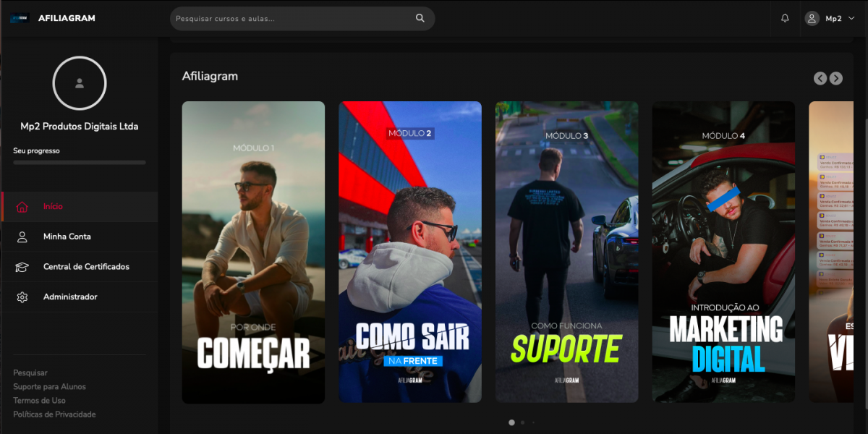Image resolution: width=868 pixels, height=434 pixels.
Task: Click the graduation cap certificates icon
Action: coord(22,267)
